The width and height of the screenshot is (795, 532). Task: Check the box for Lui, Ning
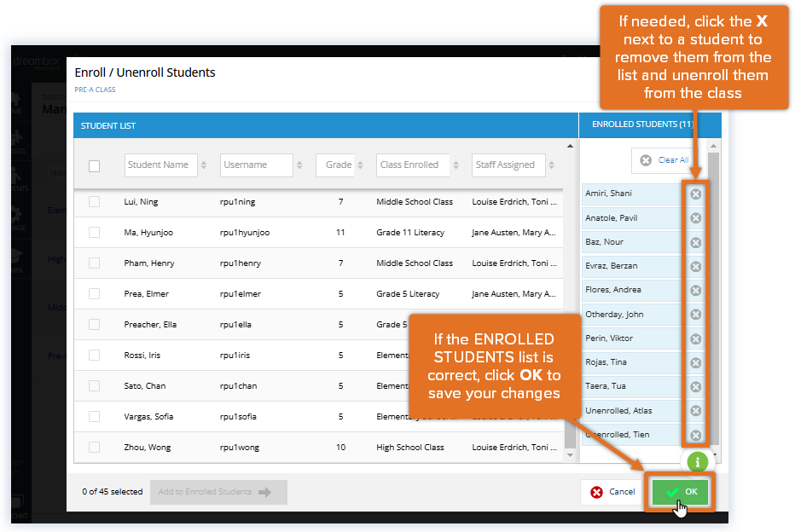[x=95, y=202]
